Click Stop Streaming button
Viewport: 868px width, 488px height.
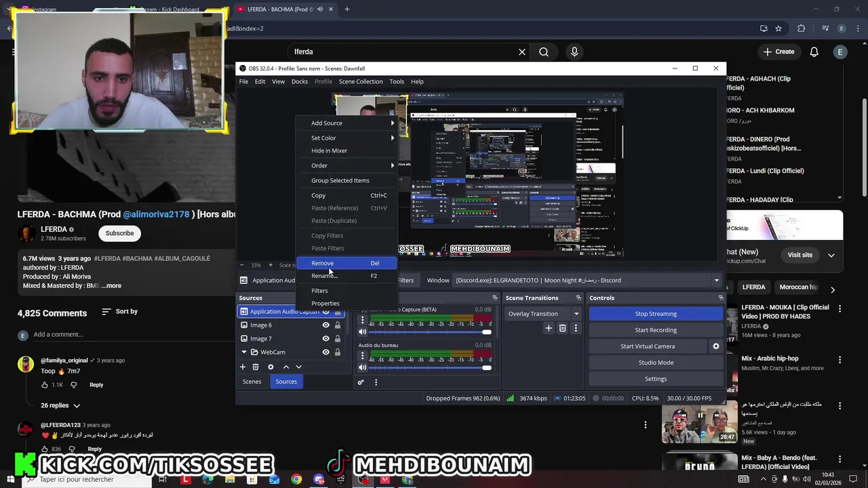tap(656, 314)
